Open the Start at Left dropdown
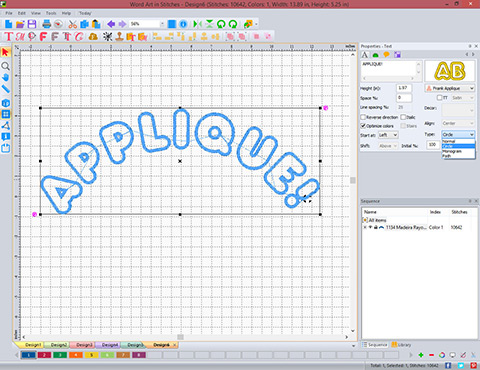 pos(388,135)
